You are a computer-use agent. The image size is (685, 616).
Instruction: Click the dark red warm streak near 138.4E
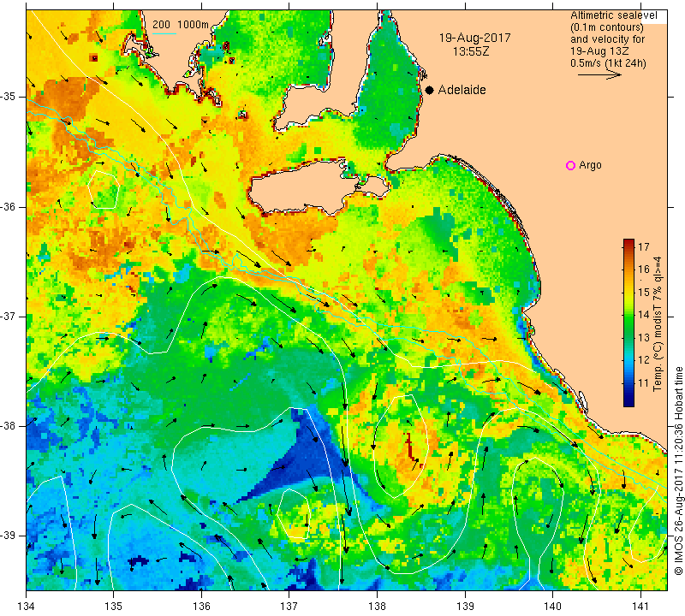(411, 447)
